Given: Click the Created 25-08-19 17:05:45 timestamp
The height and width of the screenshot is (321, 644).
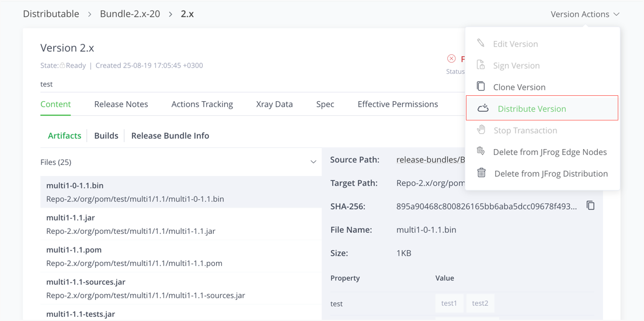Looking at the screenshot, I should (149, 65).
